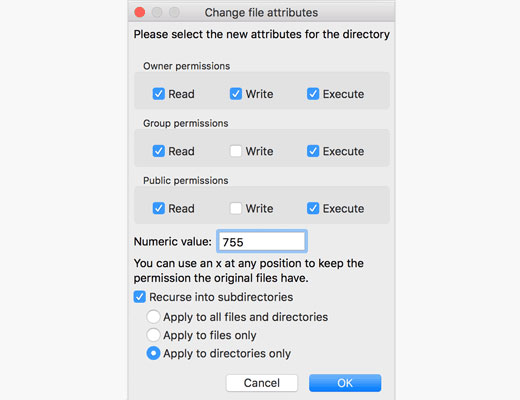Toggle Public permissions Execute checkbox
Image resolution: width=520 pixels, height=400 pixels.
click(313, 208)
